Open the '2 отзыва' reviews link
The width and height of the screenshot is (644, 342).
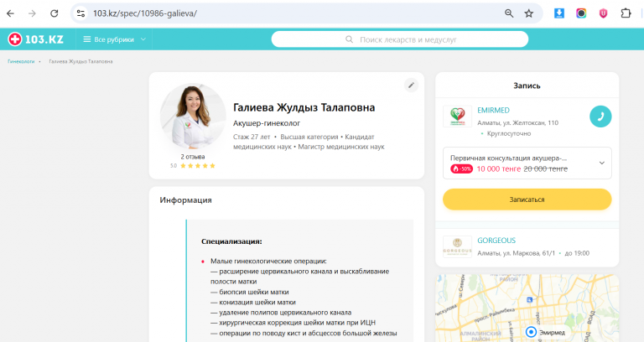(193, 157)
